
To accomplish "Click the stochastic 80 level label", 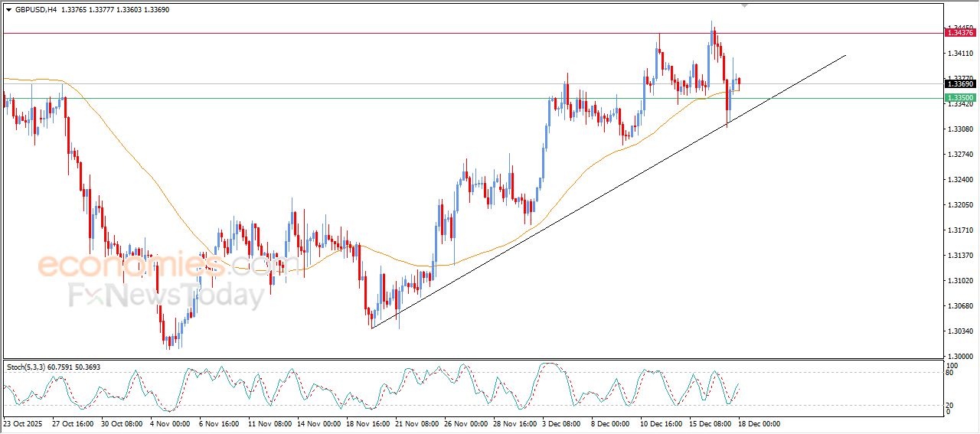I will (949, 373).
